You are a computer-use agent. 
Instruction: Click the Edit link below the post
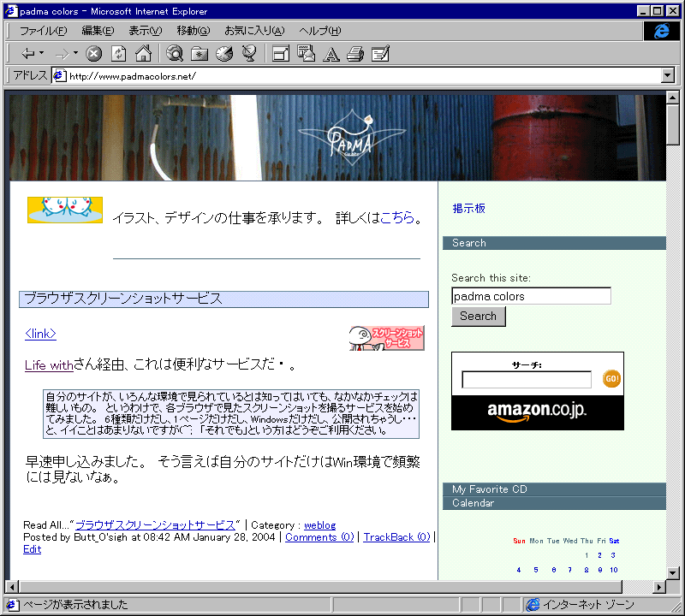[x=32, y=549]
